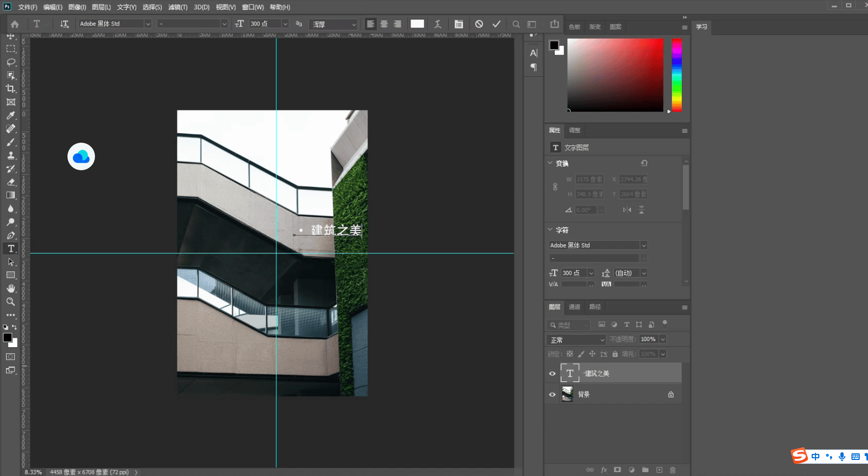Collapse the 字符 section
The height and width of the screenshot is (476, 868).
pyautogui.click(x=550, y=229)
